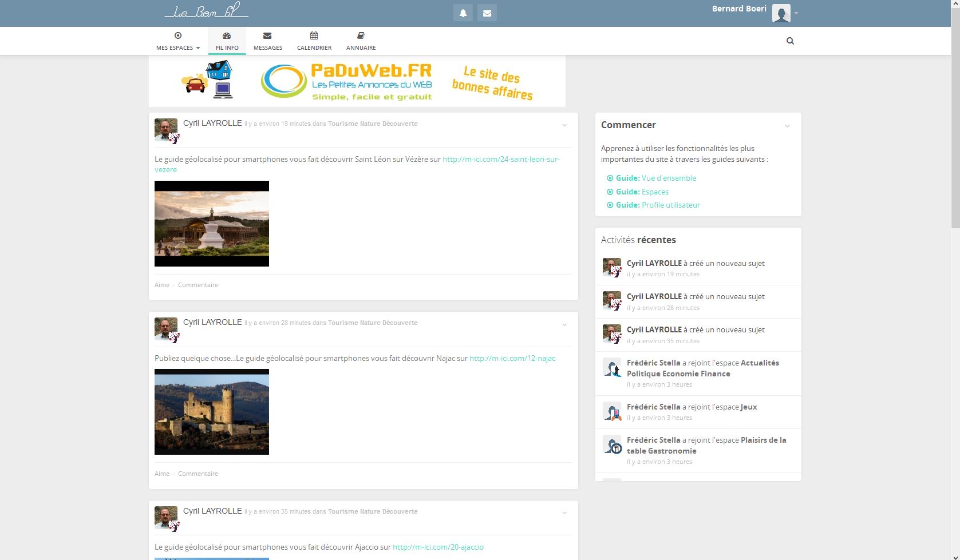Open Guide: Profile utilisateur
Screen dimensions: 960x560
tap(653, 205)
